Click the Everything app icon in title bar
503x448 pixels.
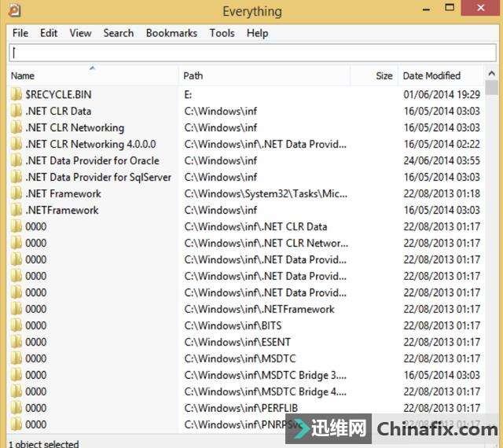click(x=14, y=10)
